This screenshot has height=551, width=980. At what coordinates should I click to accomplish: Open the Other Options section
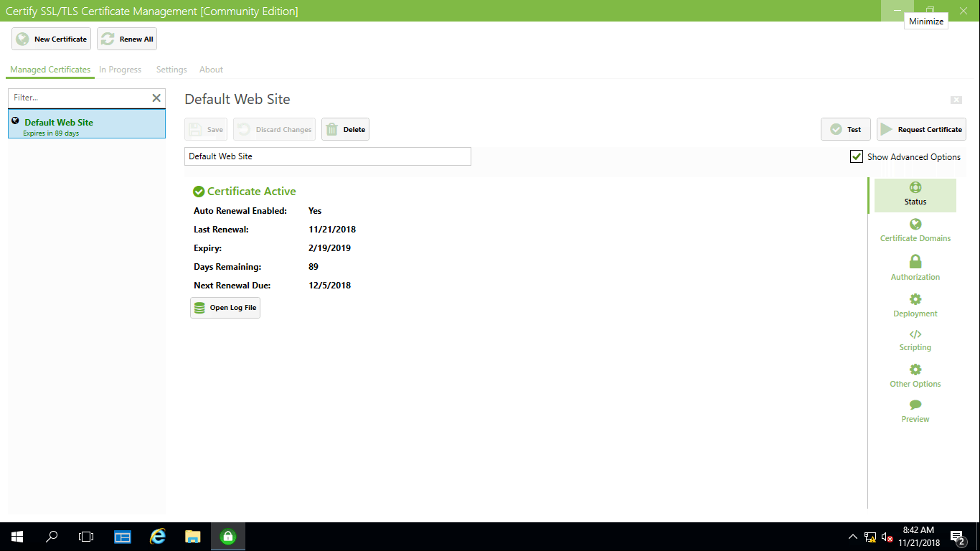point(915,376)
